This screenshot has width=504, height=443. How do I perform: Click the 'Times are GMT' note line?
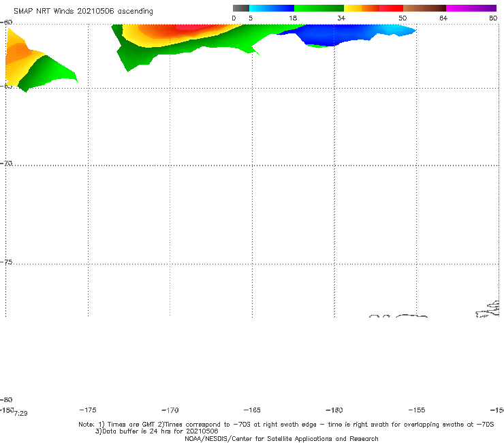[286, 425]
